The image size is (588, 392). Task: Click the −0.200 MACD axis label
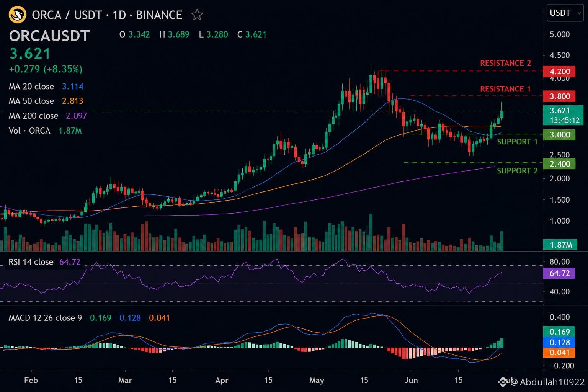(562, 366)
